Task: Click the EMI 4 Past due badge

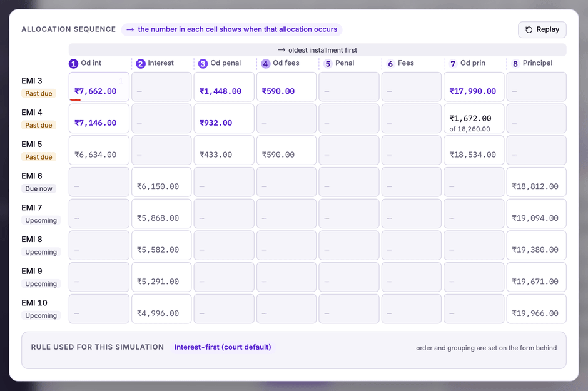Action: (x=39, y=125)
